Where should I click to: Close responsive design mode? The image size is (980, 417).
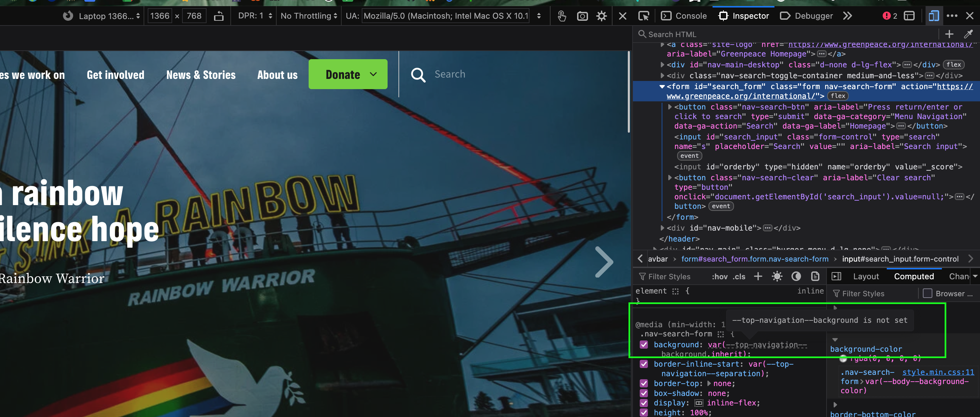623,16
